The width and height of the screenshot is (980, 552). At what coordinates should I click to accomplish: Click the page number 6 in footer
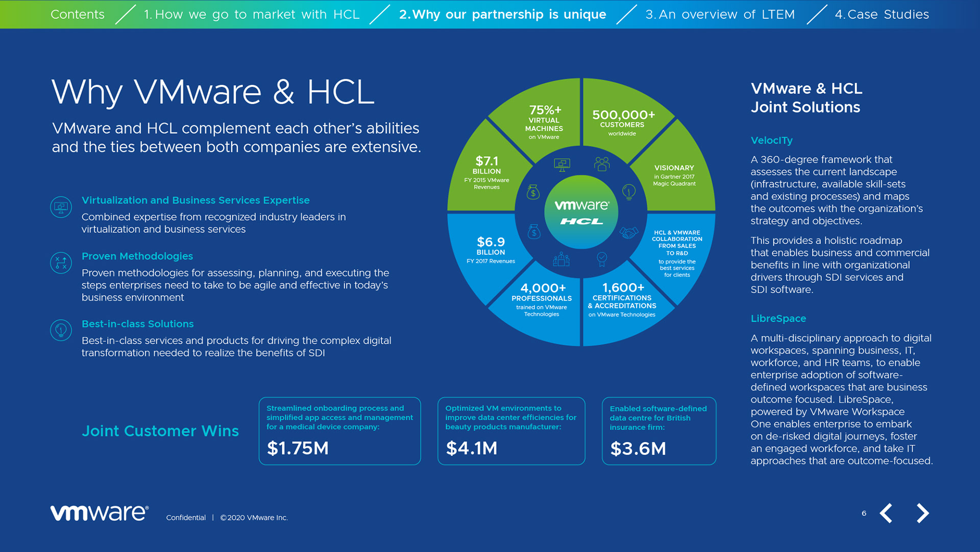(864, 513)
